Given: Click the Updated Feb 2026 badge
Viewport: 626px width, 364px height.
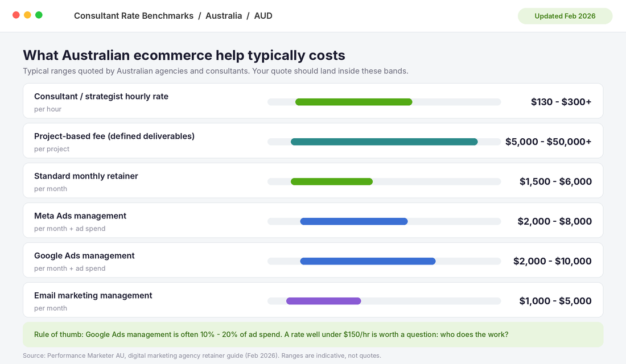Looking at the screenshot, I should pyautogui.click(x=565, y=16).
